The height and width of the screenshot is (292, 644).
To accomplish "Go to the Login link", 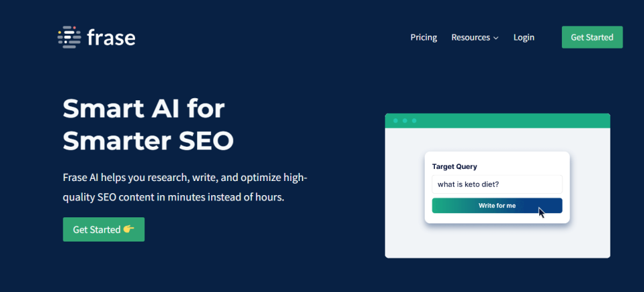I will pos(524,38).
